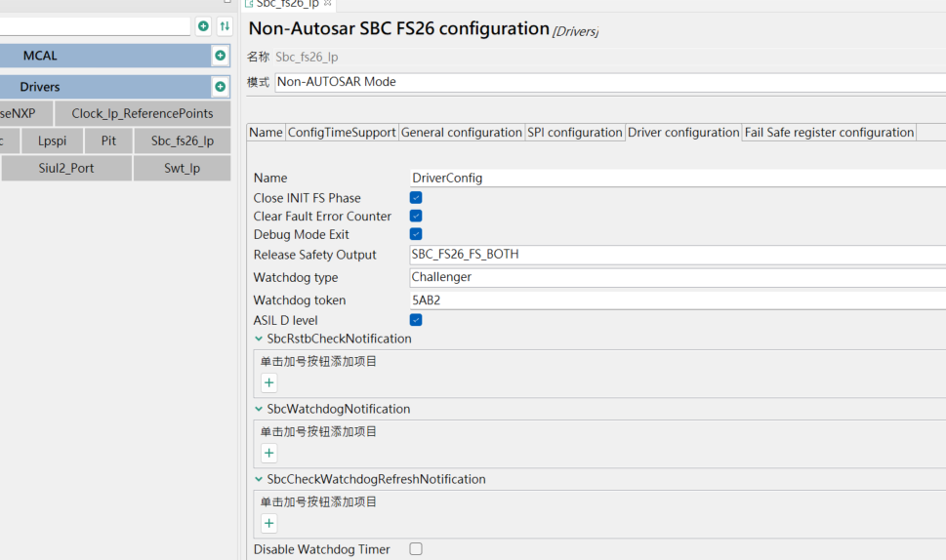
Task: Open the Pit driver component
Action: pos(108,141)
